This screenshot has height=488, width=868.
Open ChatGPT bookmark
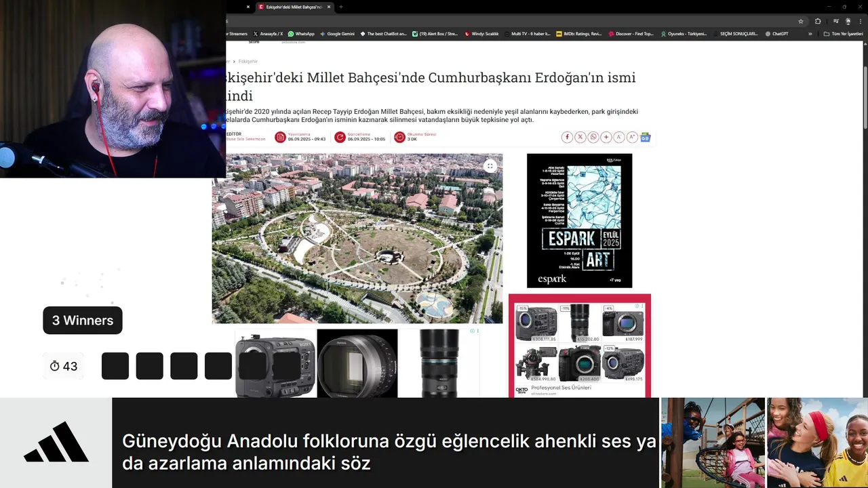point(776,33)
